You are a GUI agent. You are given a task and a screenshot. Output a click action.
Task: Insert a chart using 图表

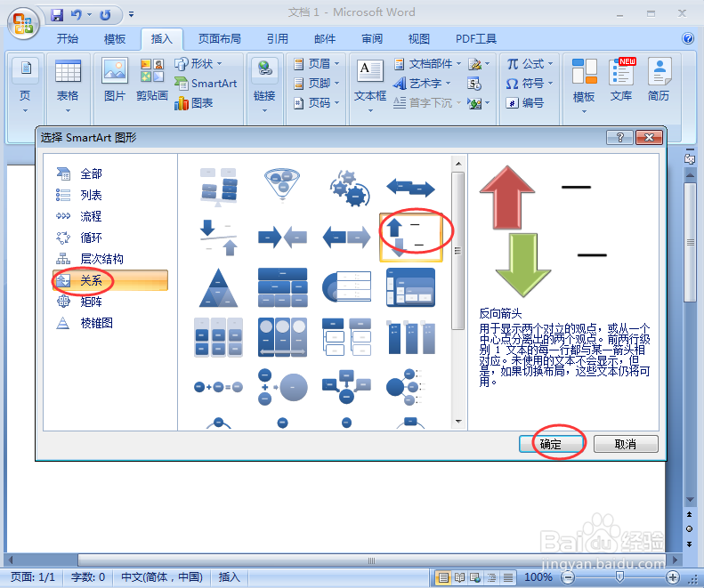click(x=193, y=103)
